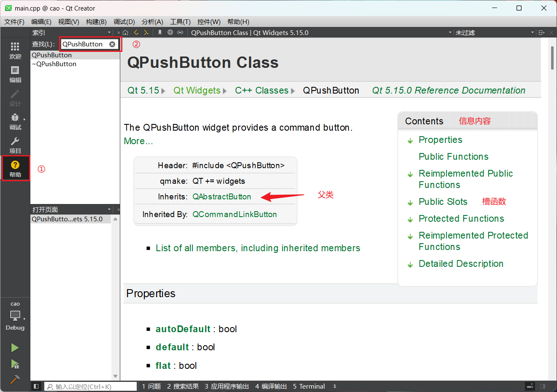
Task: Open the 控件(W) menu
Action: [209, 21]
